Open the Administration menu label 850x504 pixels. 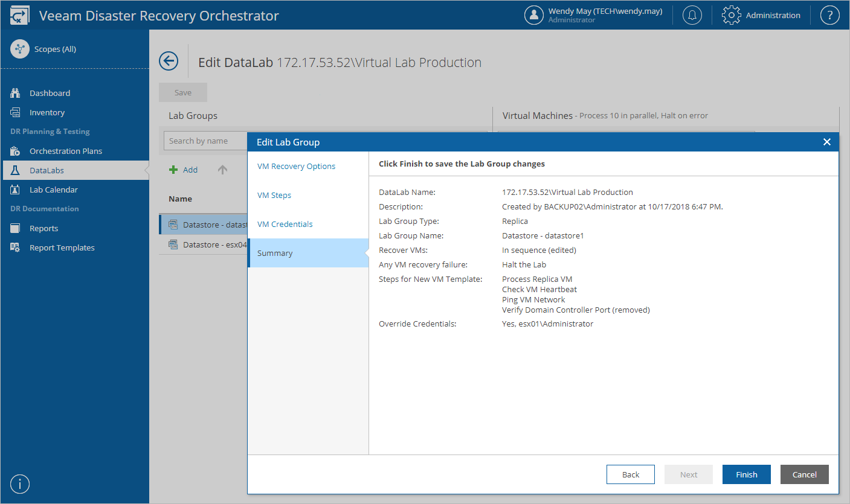coord(773,15)
